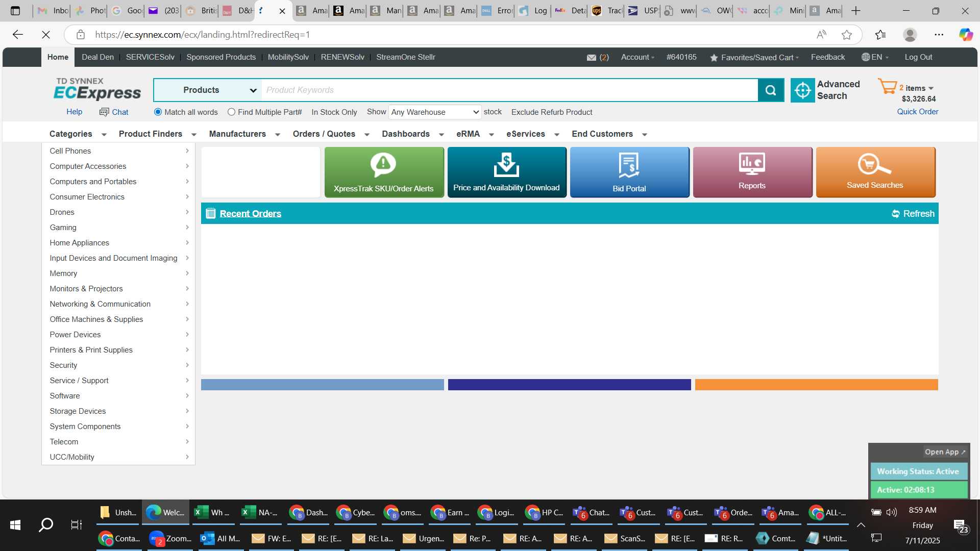Click the In Stock Only option

[334, 112]
